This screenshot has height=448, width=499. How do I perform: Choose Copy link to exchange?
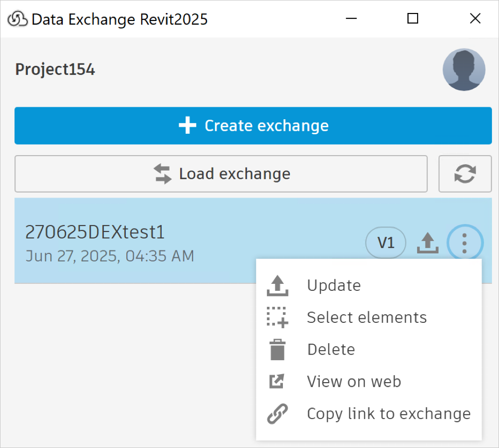click(369, 414)
